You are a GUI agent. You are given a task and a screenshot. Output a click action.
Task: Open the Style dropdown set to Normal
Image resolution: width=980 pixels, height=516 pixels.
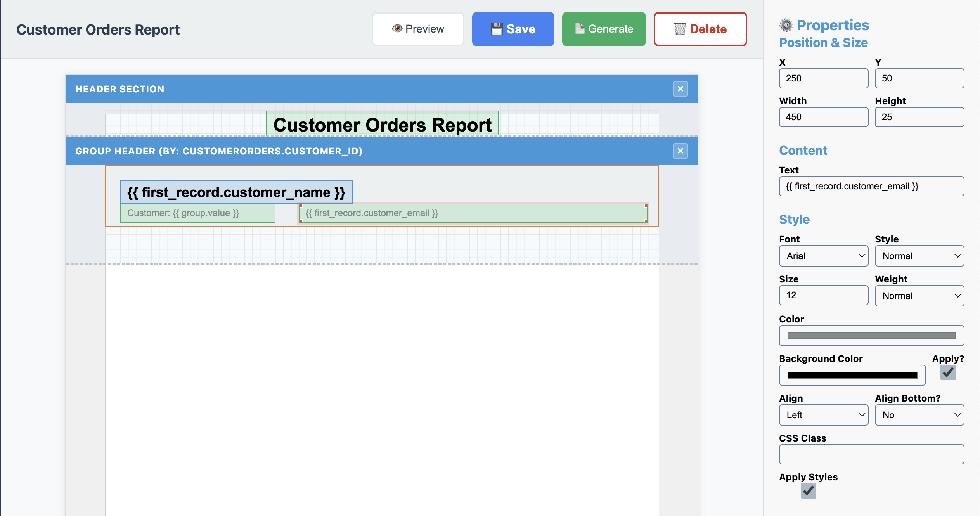(x=919, y=256)
